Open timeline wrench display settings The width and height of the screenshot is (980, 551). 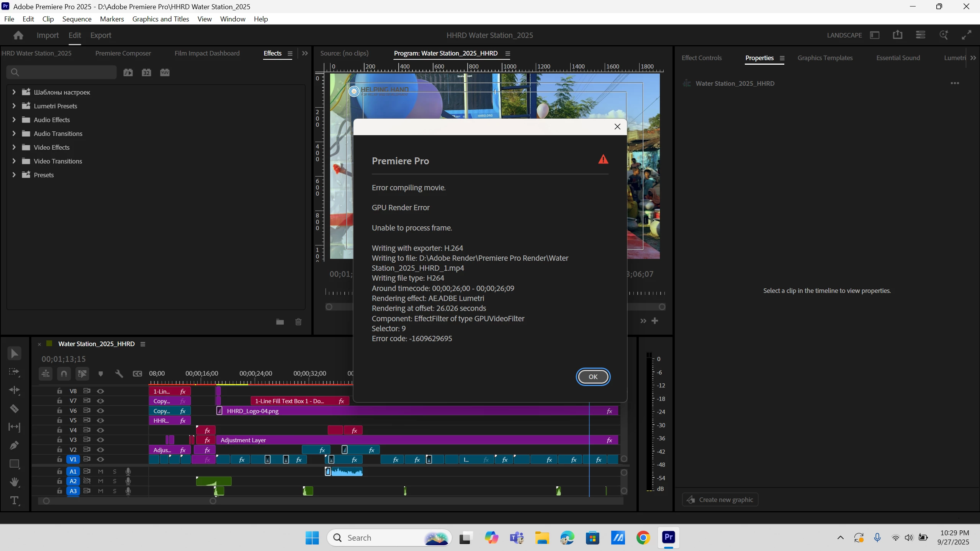pyautogui.click(x=119, y=374)
